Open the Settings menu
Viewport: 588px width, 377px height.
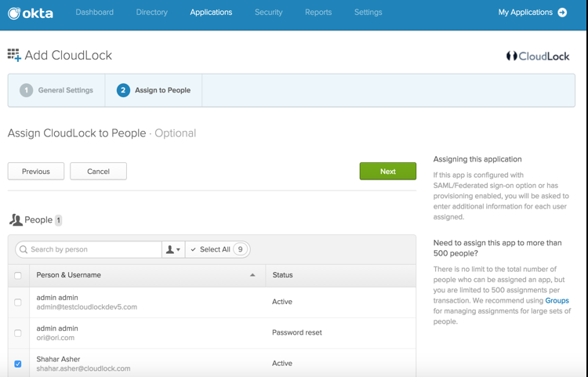pos(368,13)
